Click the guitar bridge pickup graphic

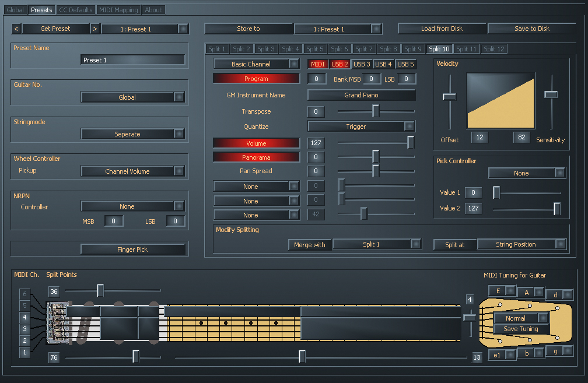tap(57, 323)
